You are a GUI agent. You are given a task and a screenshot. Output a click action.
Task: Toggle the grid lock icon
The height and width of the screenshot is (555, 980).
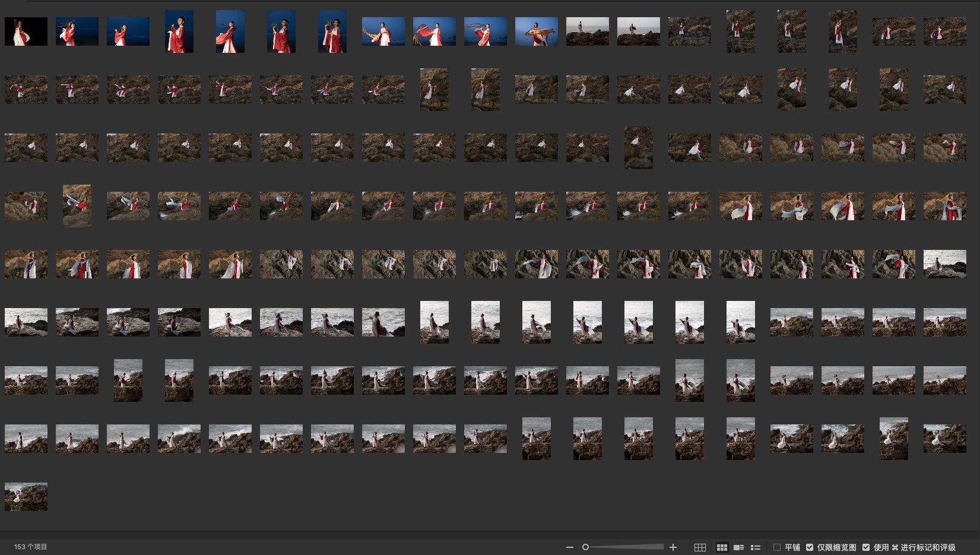tap(700, 547)
